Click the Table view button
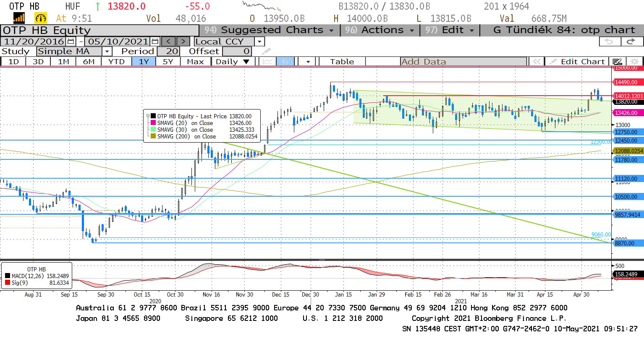This screenshot has height=341, width=644. pos(342,62)
